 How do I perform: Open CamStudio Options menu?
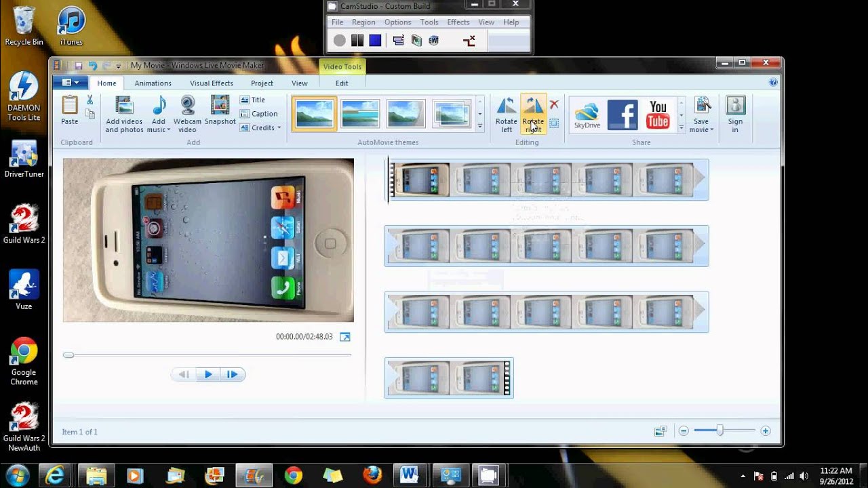coord(397,22)
